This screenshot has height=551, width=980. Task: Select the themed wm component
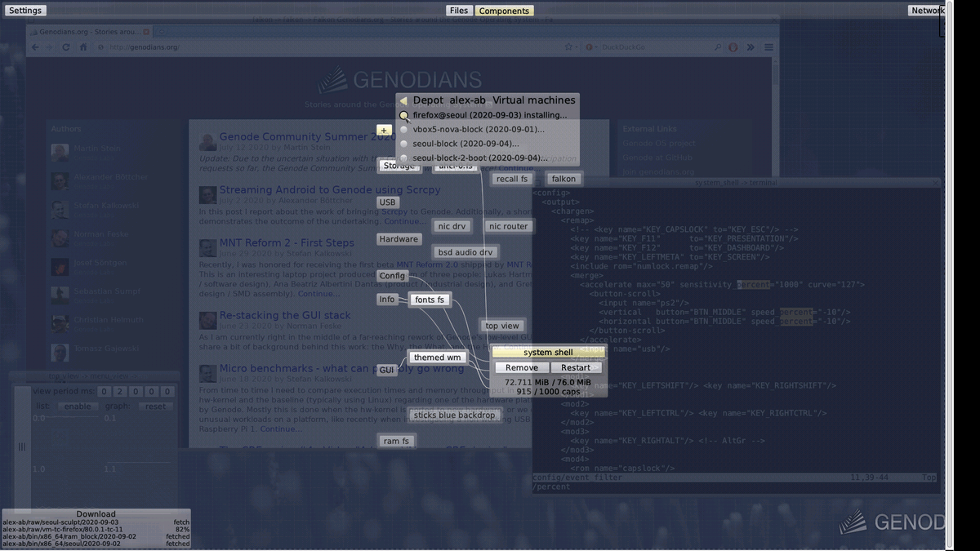[437, 358]
